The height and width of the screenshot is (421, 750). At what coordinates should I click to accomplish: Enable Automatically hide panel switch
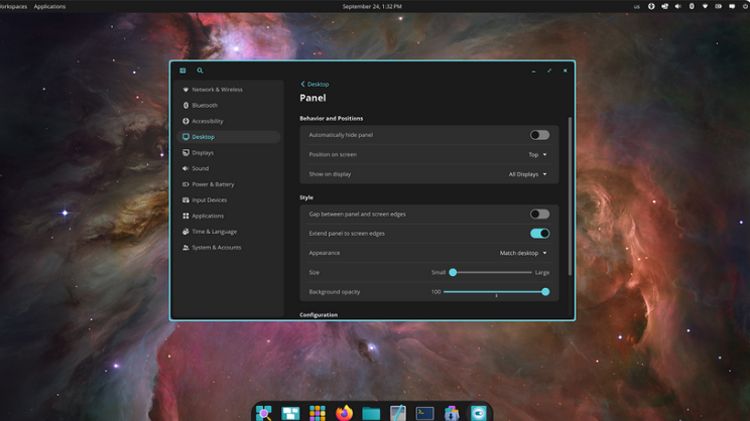click(539, 135)
